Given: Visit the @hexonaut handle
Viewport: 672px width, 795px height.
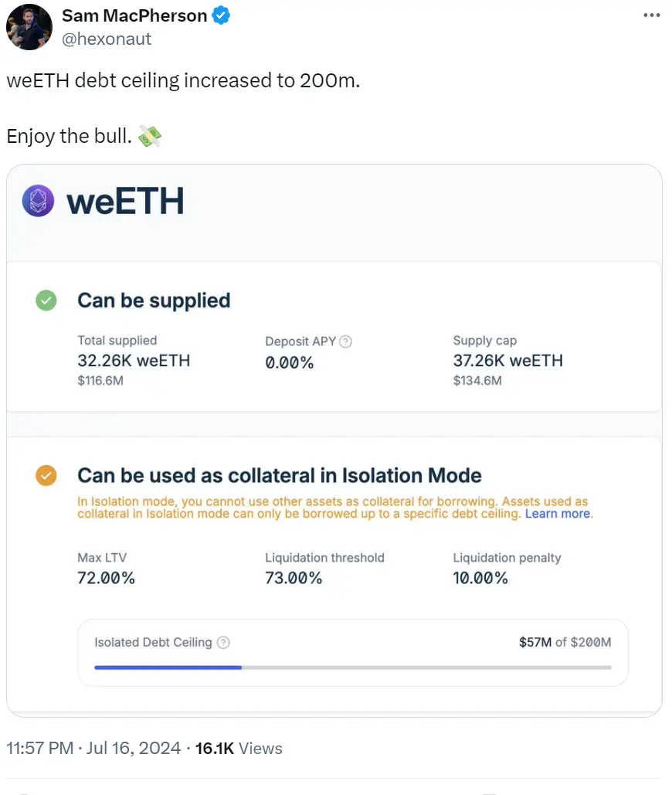Looking at the screenshot, I should (107, 38).
